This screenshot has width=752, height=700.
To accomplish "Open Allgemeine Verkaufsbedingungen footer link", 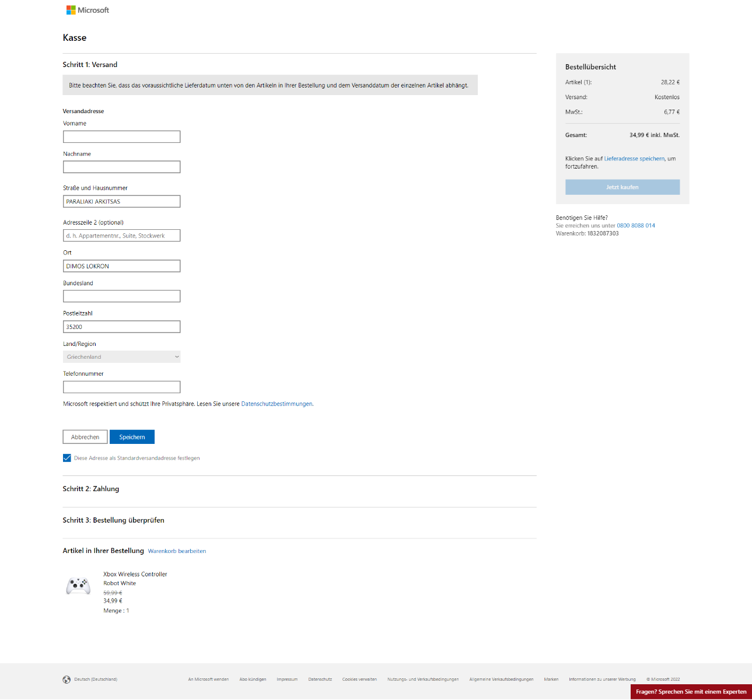I will pyautogui.click(x=501, y=680).
